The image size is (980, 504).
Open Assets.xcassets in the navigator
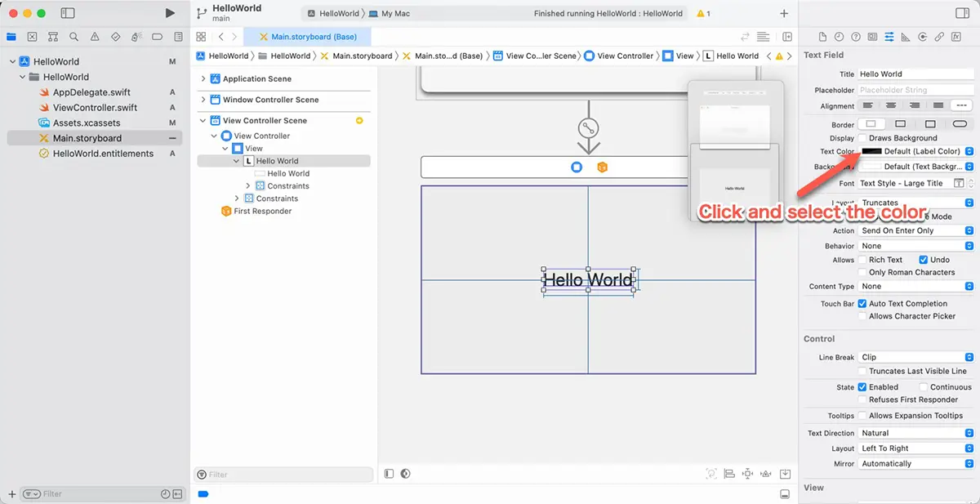[x=87, y=123]
